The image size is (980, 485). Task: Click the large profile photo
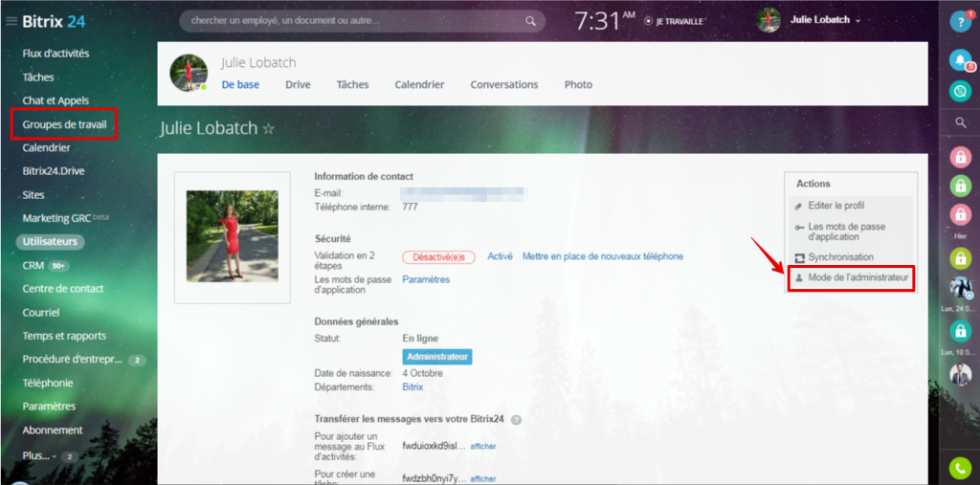pyautogui.click(x=233, y=237)
